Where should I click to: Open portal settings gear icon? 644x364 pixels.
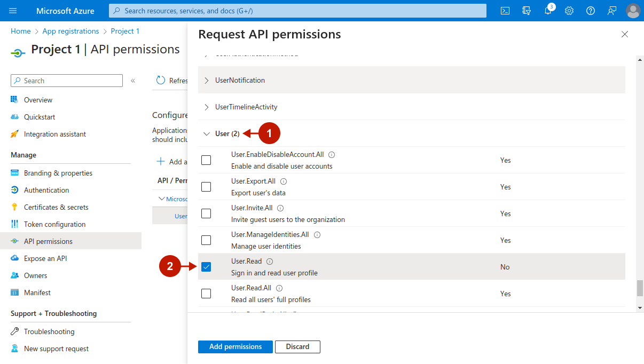pos(569,11)
